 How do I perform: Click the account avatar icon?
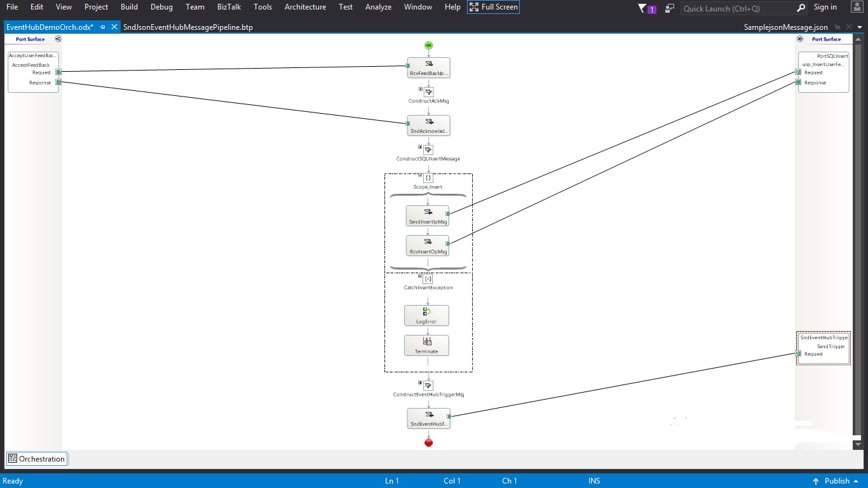(857, 8)
